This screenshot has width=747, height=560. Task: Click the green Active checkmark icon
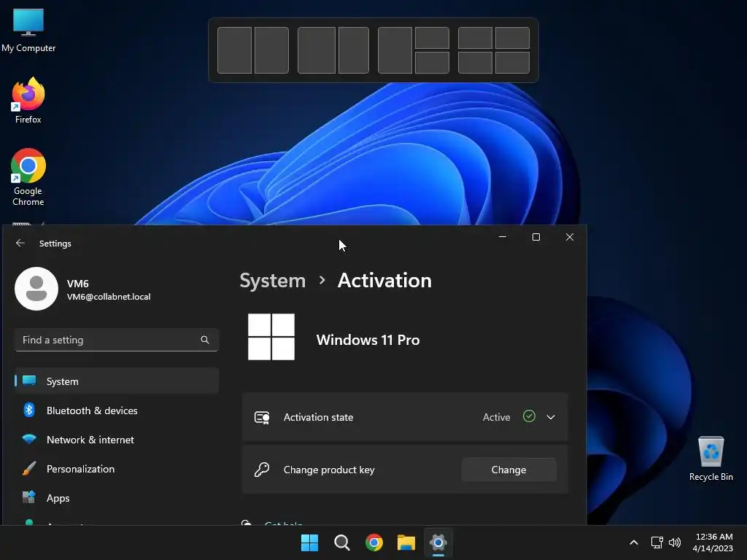[529, 416]
